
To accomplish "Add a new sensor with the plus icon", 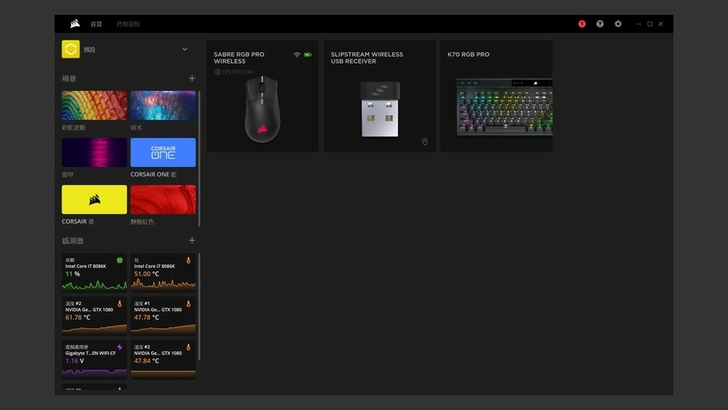I will click(192, 241).
